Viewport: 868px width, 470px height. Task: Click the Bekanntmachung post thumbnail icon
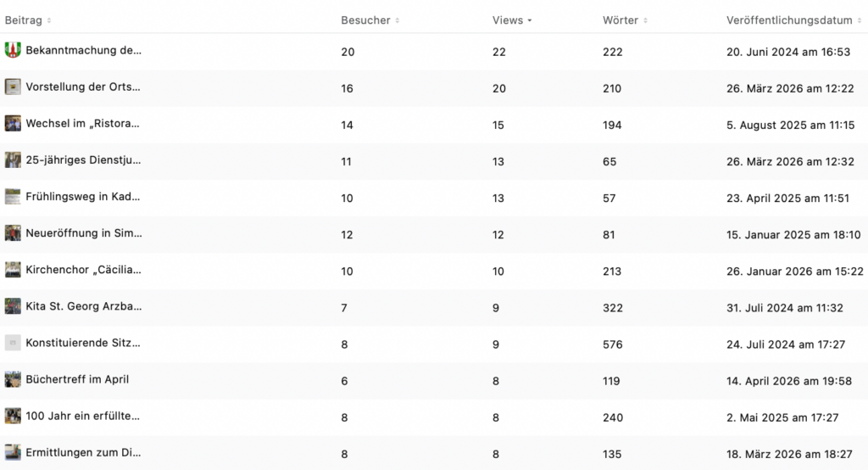tap(13, 50)
